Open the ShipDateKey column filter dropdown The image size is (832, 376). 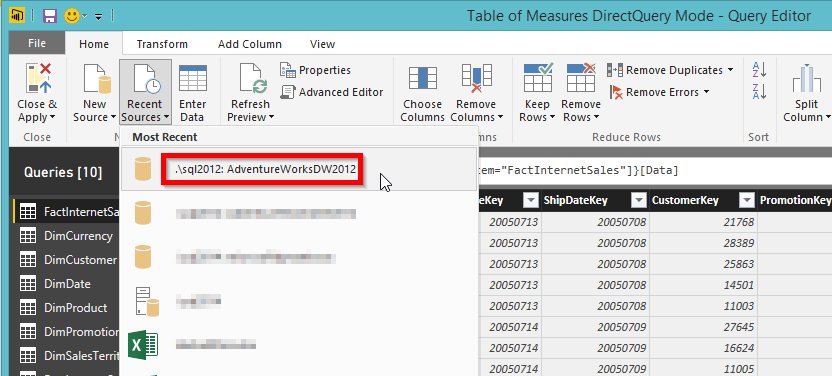(639, 200)
